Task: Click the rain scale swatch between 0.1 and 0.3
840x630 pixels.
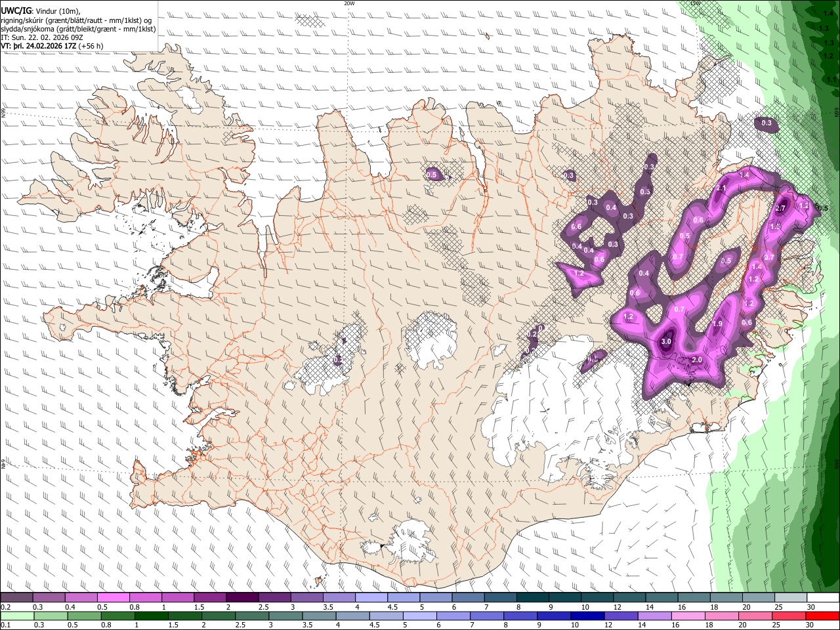Action: click(x=18, y=616)
